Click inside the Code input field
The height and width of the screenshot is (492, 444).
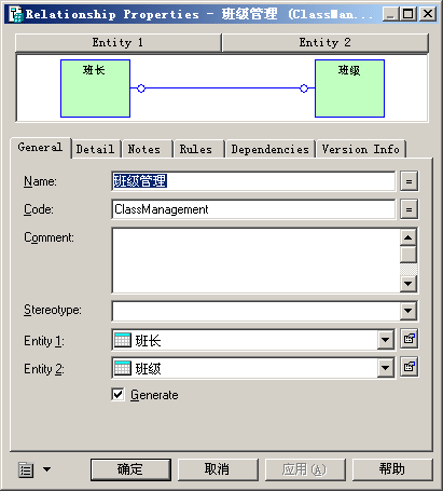click(254, 210)
